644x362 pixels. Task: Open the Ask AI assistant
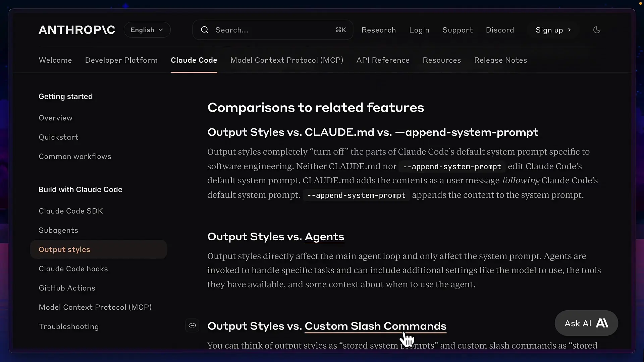tap(586, 323)
